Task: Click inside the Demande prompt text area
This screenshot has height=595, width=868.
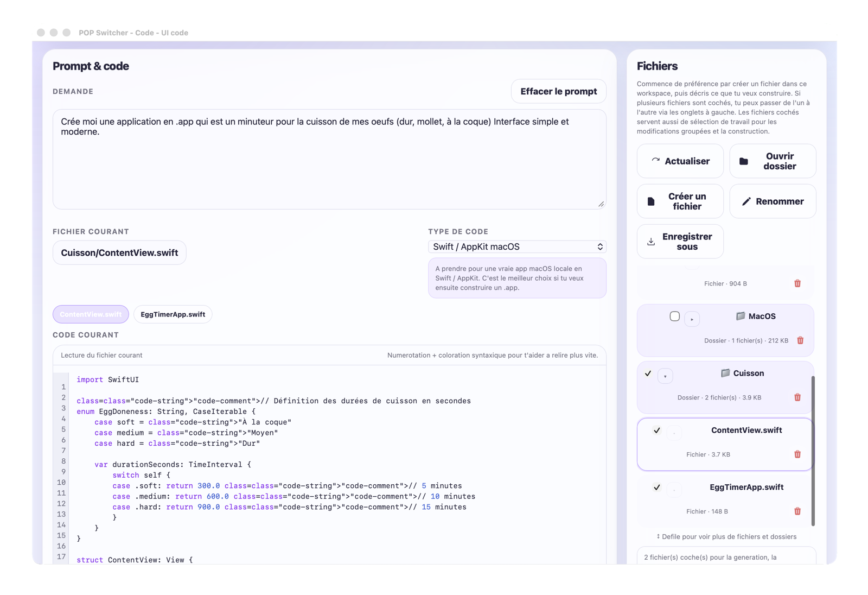Action: [x=329, y=160]
